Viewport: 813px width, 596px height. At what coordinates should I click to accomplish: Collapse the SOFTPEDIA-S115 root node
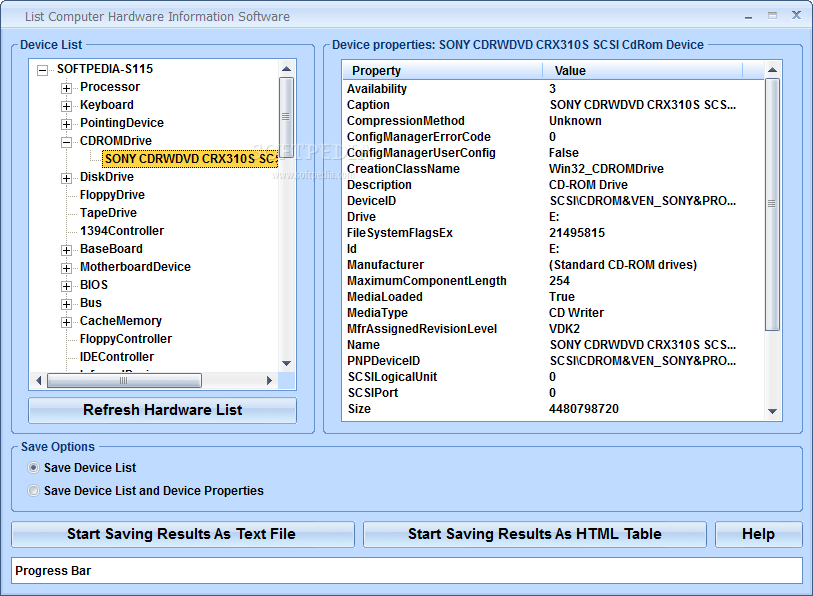point(41,68)
